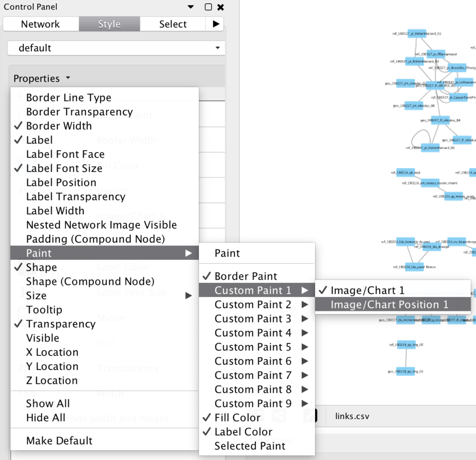
Task: Select node ref_190224_ab_web in network
Action: pos(405,173)
